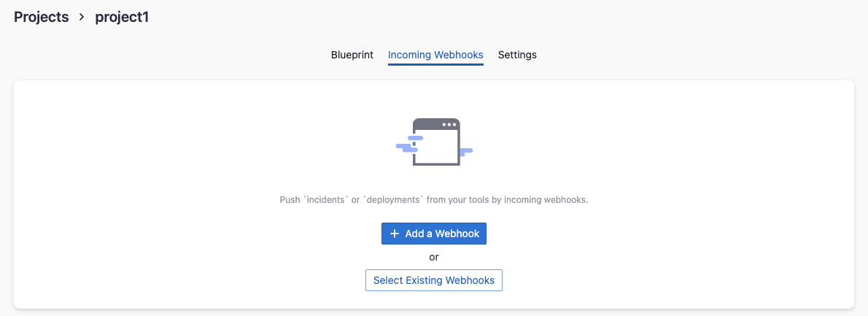Image resolution: width=868 pixels, height=316 pixels.
Task: Go to the Settings tab
Action: tap(517, 55)
